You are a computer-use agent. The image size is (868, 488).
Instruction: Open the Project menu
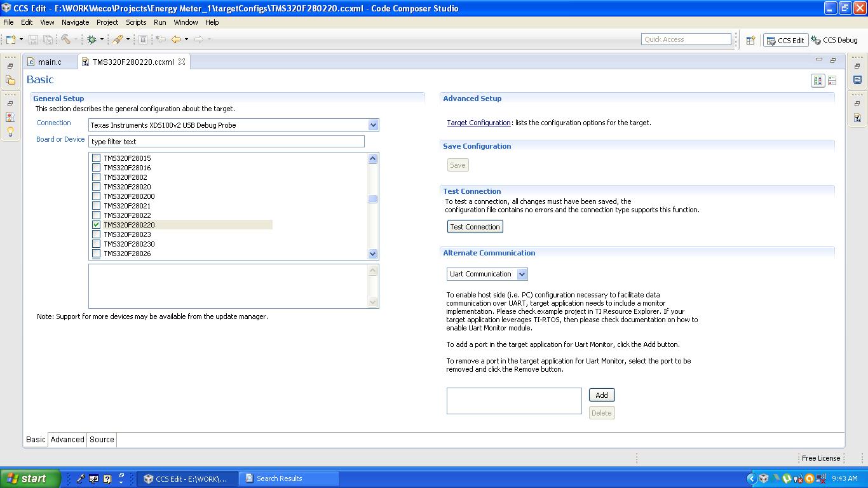tap(107, 22)
